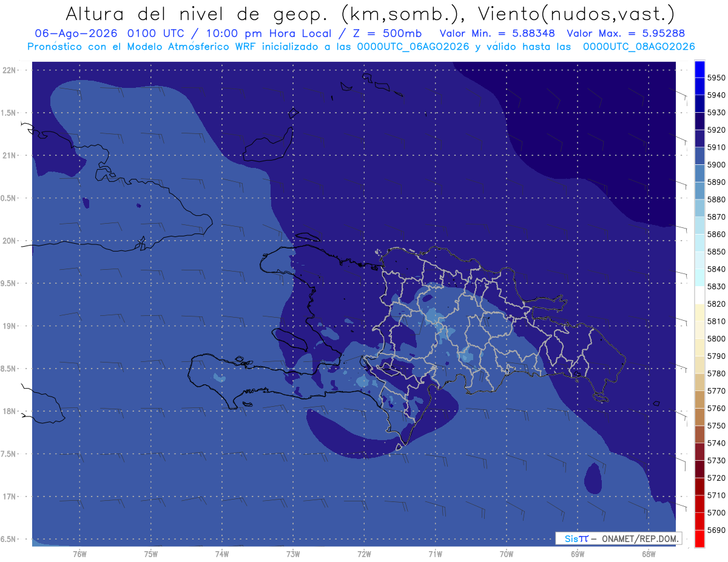
Task: Pick the dark maroon swatch between 5720 and 5730
Action: (699, 469)
